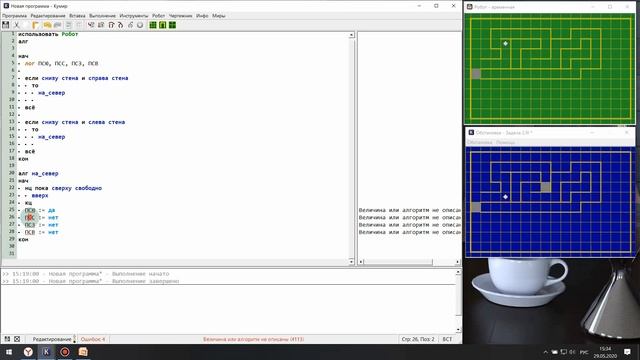Click the red error message in the status bar

[x=253, y=339]
